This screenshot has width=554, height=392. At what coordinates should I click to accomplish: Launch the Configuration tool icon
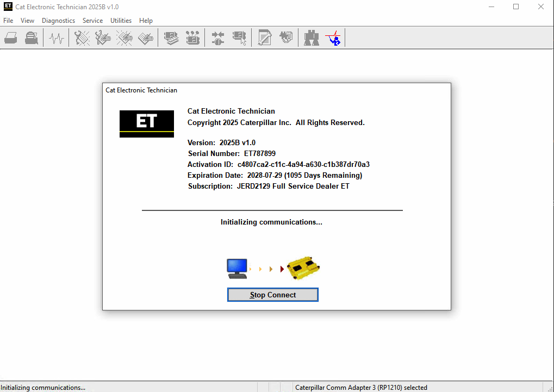[x=193, y=38]
